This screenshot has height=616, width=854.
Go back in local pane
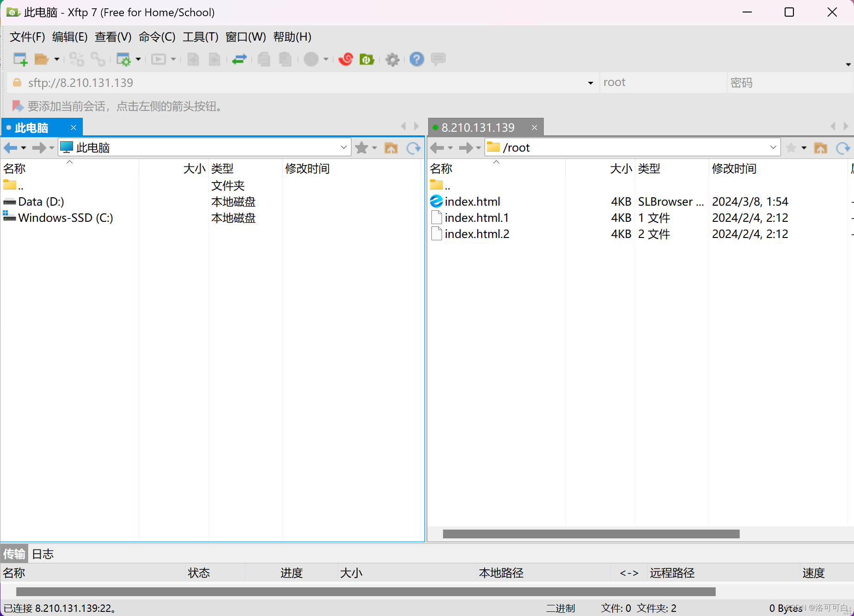point(11,148)
